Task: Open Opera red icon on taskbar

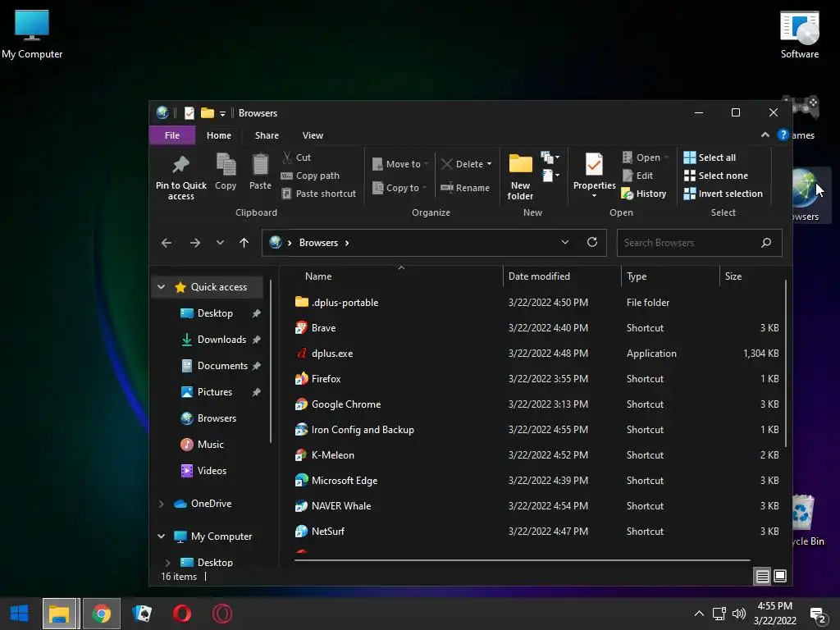Action: coord(181,614)
